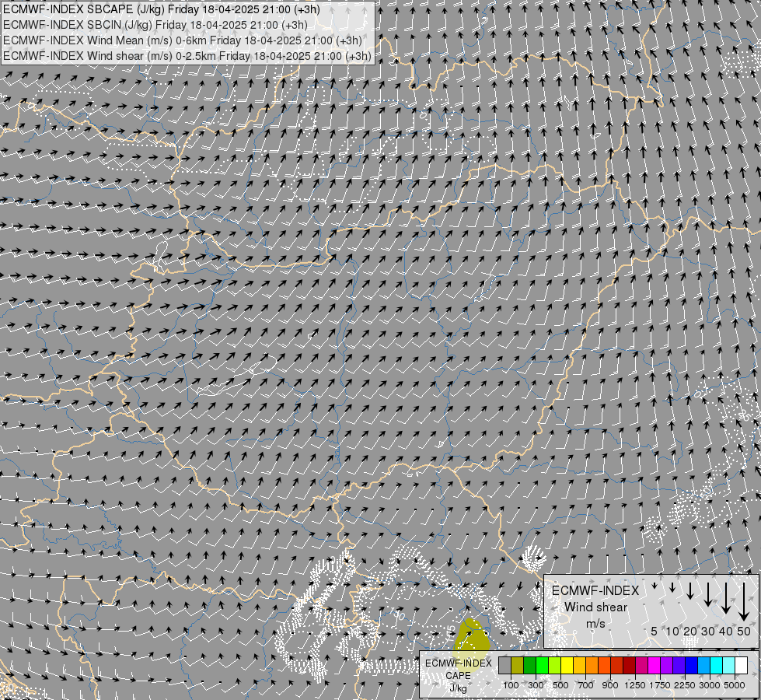Viewport: 761px width, 700px height.
Task: Select the pale cyan swatch left of 5000
Action: 729,666
